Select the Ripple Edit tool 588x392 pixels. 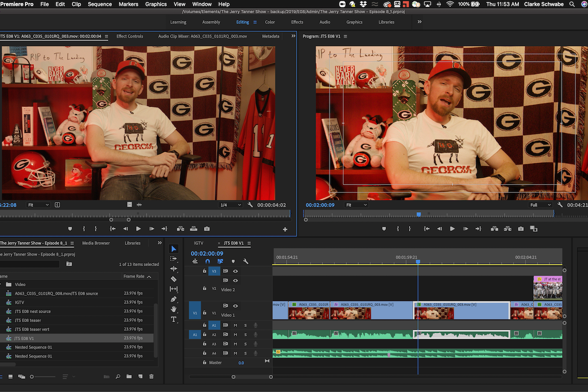[x=173, y=269]
